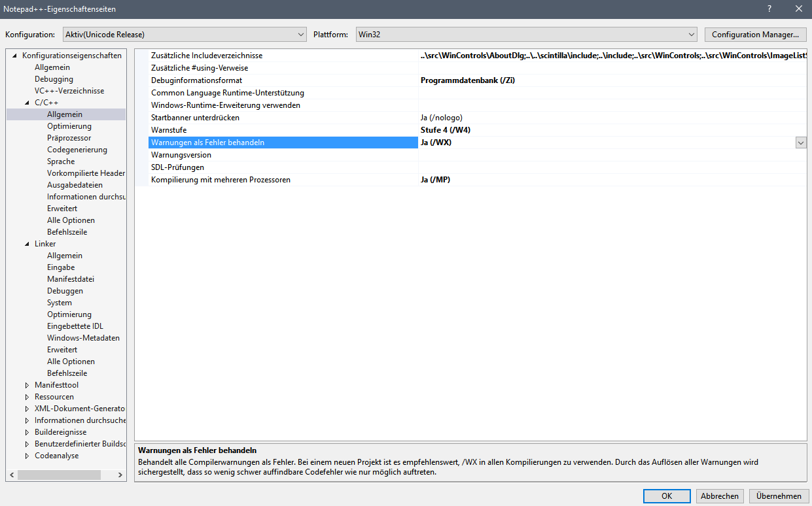Select the Warnstufe property row
This screenshot has width=812, height=506.
(x=470, y=130)
